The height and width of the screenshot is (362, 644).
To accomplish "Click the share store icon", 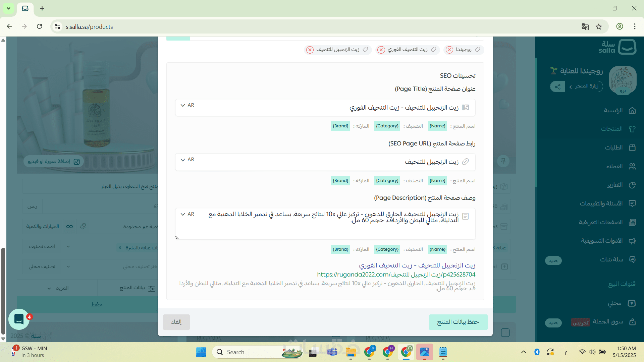I will click(557, 86).
